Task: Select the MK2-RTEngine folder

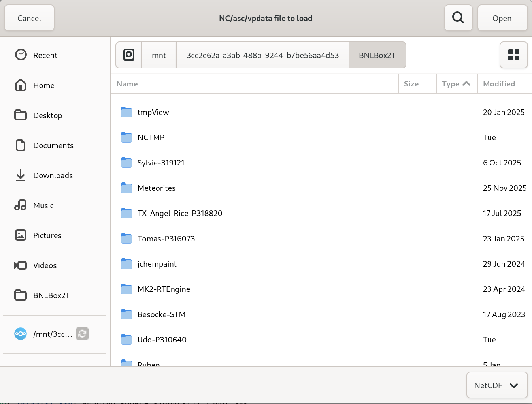Action: pos(164,289)
